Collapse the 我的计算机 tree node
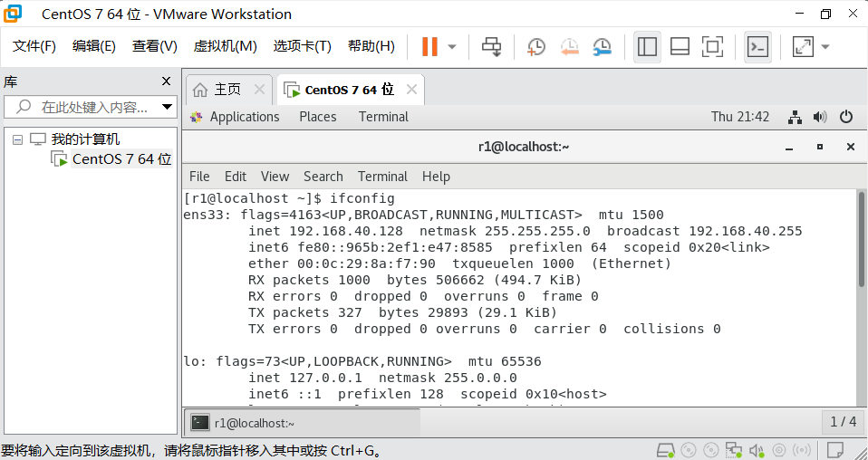Screen dimensions: 868x460 click(18, 139)
